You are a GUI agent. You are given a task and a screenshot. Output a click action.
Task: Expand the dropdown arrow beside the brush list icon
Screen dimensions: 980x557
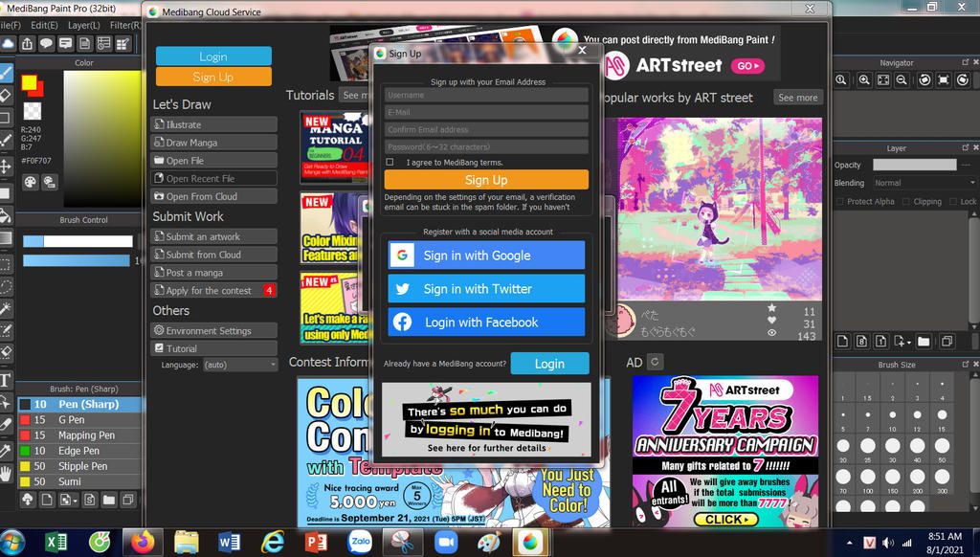click(x=75, y=501)
